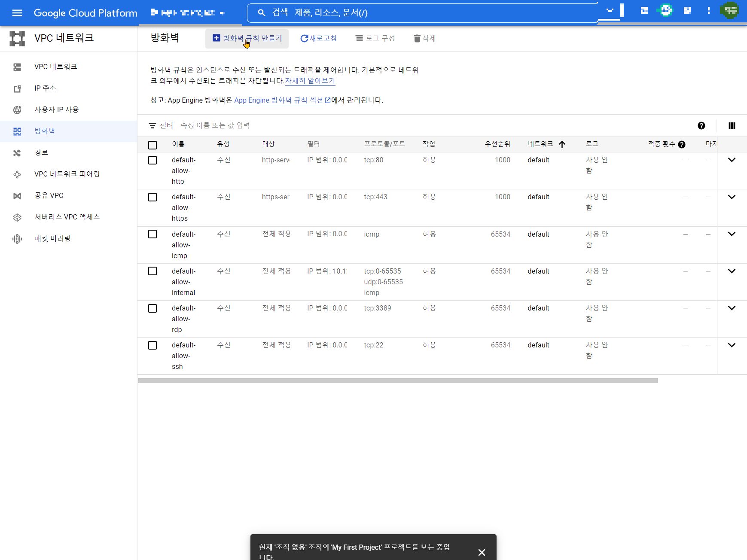Open the hamburger navigation menu
The height and width of the screenshot is (560, 747).
(17, 13)
